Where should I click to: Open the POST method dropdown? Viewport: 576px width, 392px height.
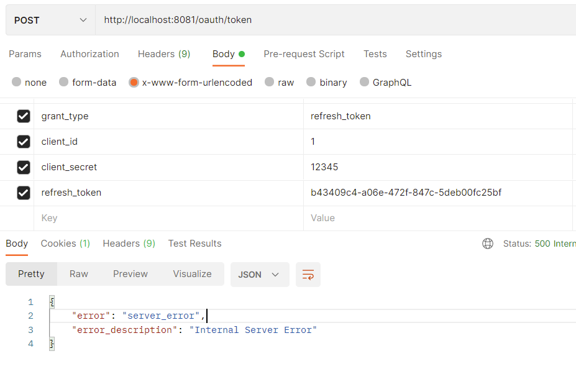pos(51,20)
